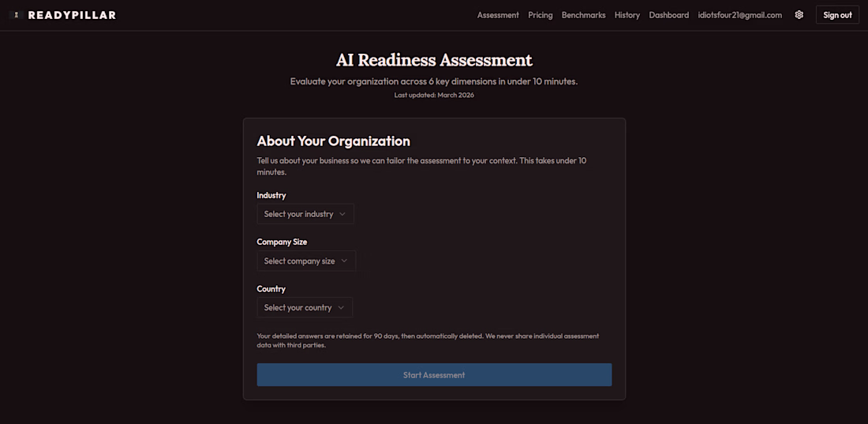Click the About Your Organization heading
Image resolution: width=868 pixels, height=424 pixels.
pyautogui.click(x=333, y=141)
